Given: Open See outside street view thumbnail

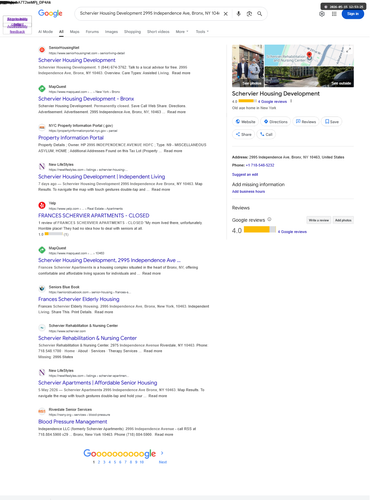Looking at the screenshot, I should coord(309,77).
